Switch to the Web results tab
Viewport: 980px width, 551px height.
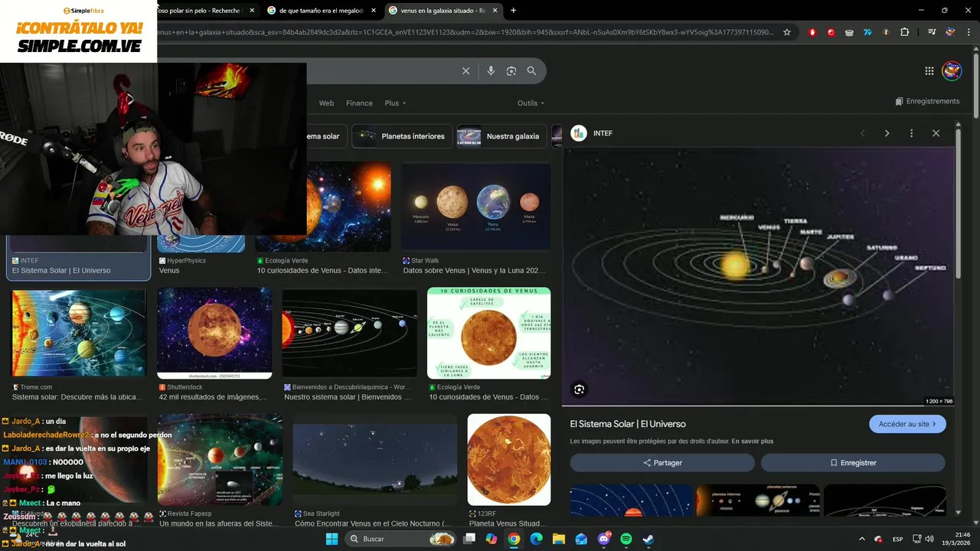[x=326, y=103]
